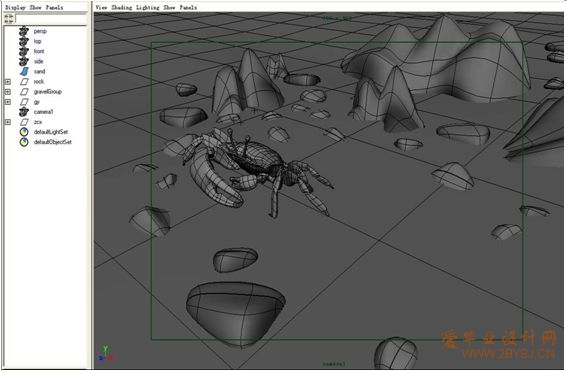The width and height of the screenshot is (567, 372).
Task: Toggle the outliner arrow filter button
Action: click(x=9, y=19)
